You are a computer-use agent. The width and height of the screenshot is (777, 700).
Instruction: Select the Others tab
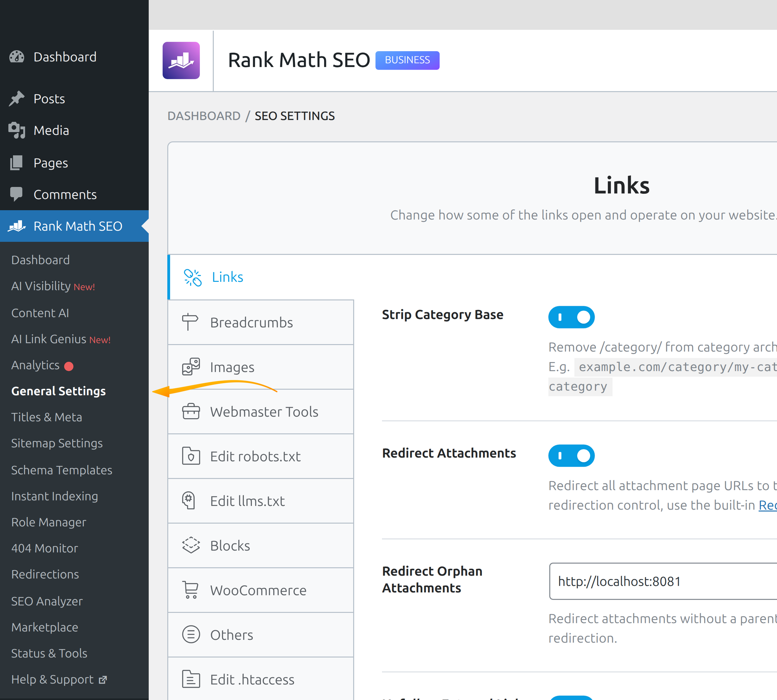(261, 635)
